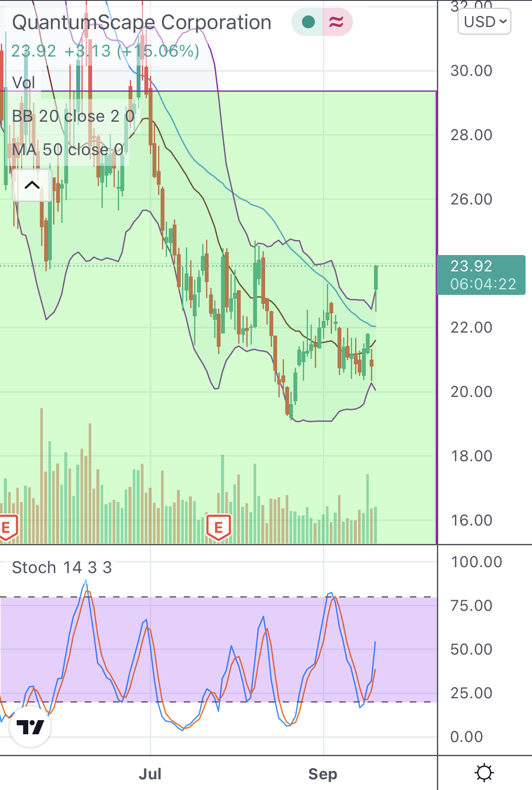The image size is (532, 790).
Task: Click the earnings E marker between Jul and Sep
Action: [x=218, y=527]
